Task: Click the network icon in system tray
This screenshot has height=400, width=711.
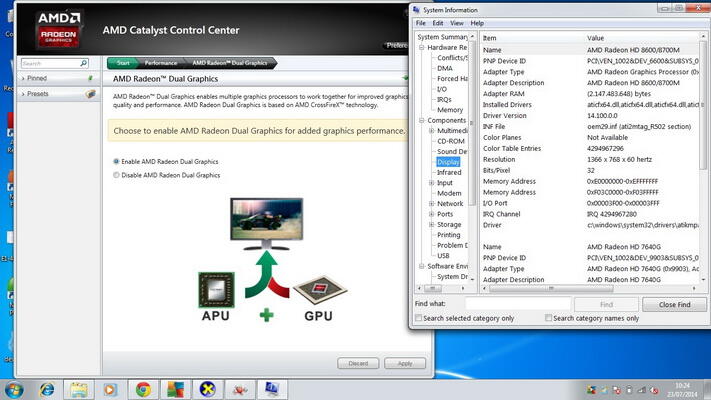Action: tap(641, 390)
